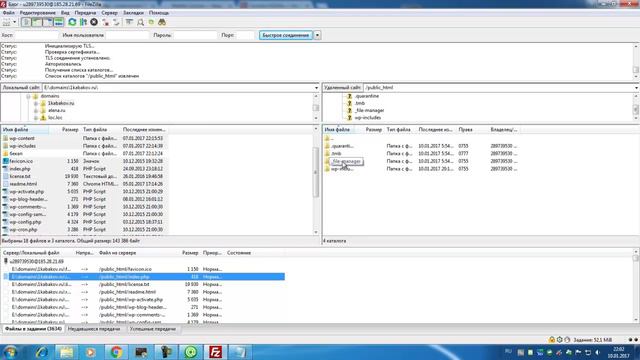The width and height of the screenshot is (640, 360).
Task: Select wp-config.php in the local file list
Action: 25,222
